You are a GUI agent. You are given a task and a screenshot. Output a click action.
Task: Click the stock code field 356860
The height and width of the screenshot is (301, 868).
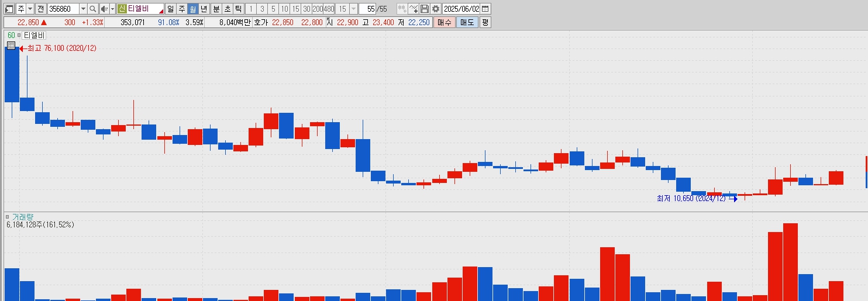click(x=63, y=9)
